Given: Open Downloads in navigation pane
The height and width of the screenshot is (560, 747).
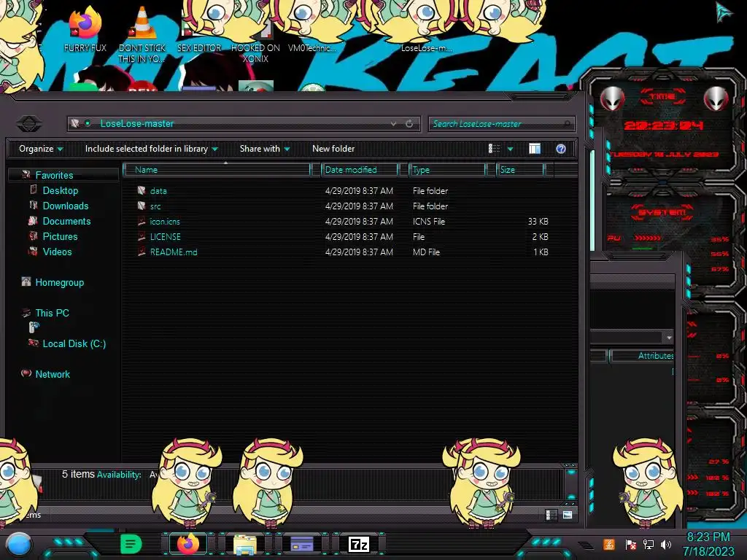Looking at the screenshot, I should tap(65, 206).
